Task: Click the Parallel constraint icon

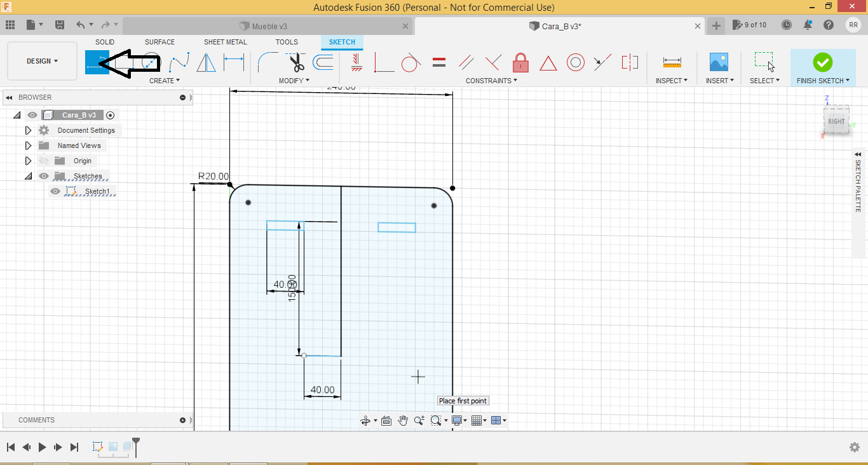Action: click(x=466, y=62)
